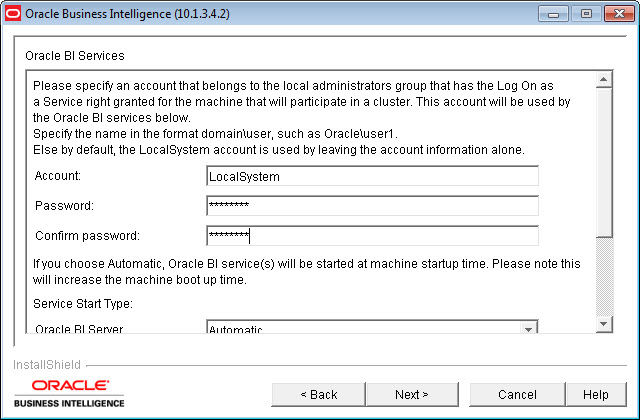Image resolution: width=640 pixels, height=420 pixels.
Task: Click the 'Password:' label
Action: pyautogui.click(x=64, y=206)
